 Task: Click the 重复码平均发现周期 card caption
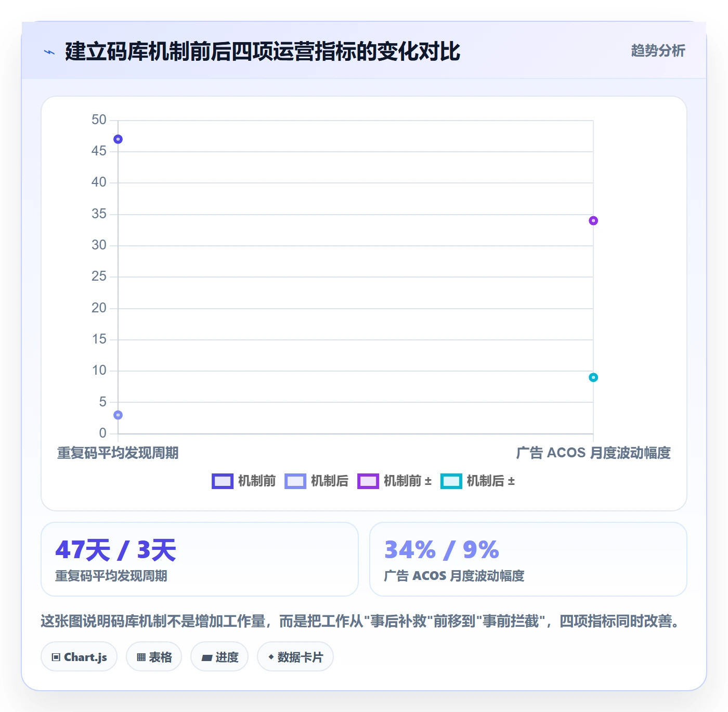[111, 576]
